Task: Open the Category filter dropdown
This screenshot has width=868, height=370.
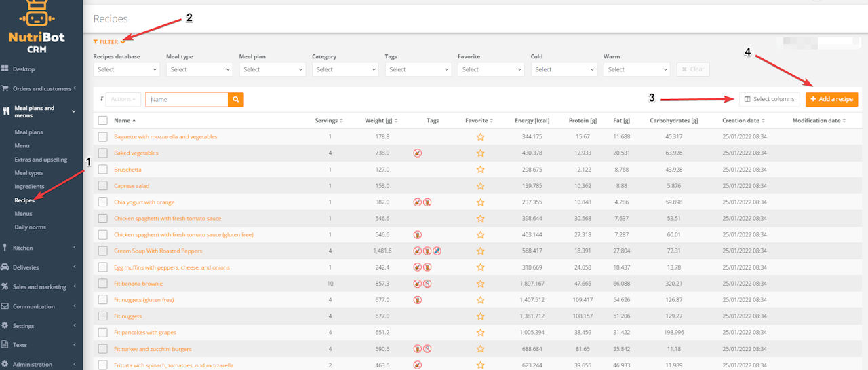Action: pyautogui.click(x=344, y=69)
